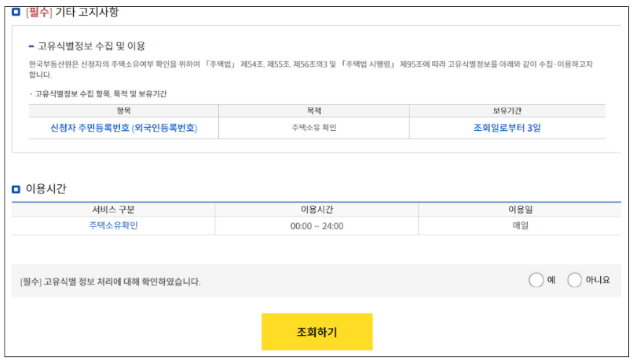Click the 이용일 column header
This screenshot has width=637, height=364.
coord(521,209)
